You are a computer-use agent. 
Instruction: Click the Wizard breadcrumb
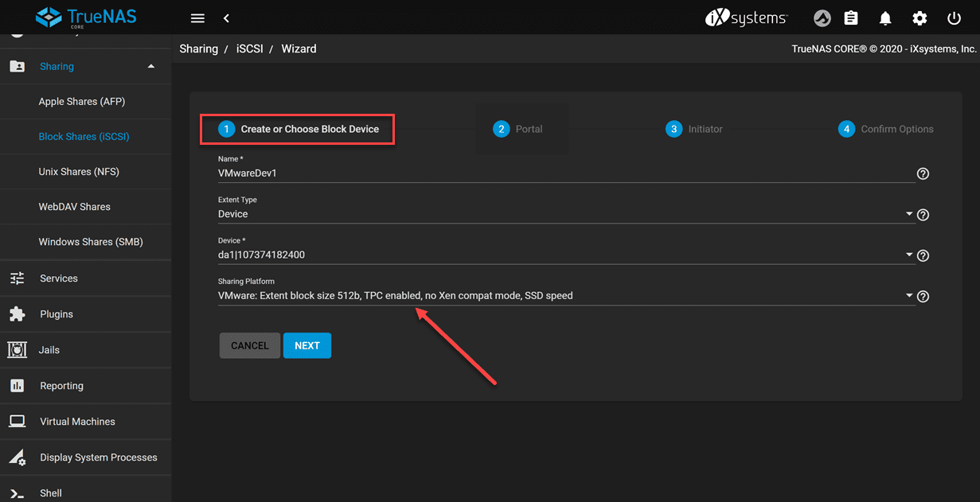coord(299,49)
